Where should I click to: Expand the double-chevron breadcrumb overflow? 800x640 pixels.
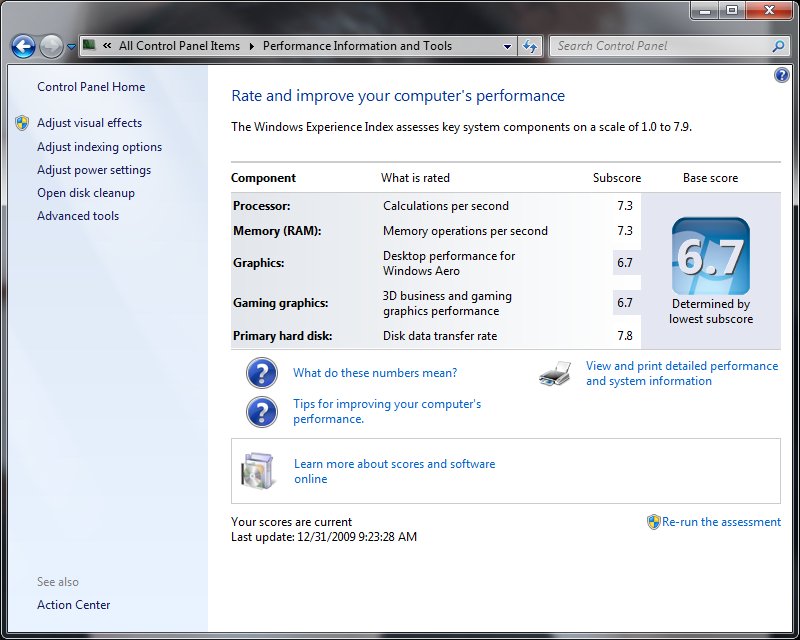click(x=107, y=45)
